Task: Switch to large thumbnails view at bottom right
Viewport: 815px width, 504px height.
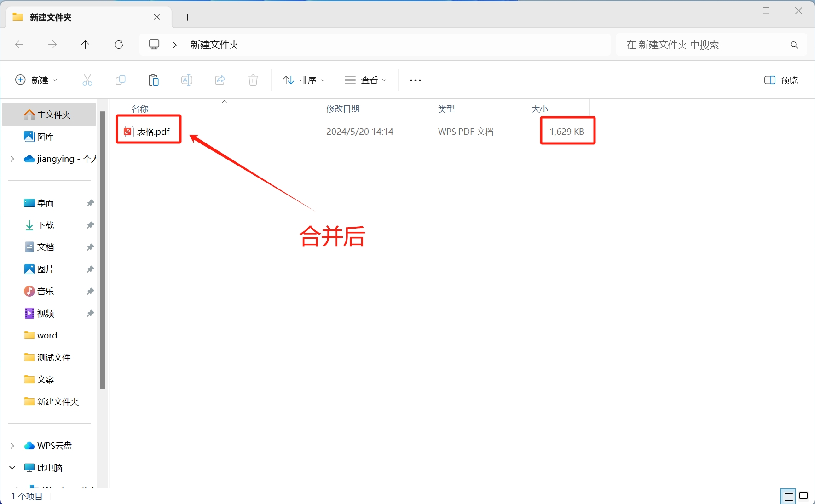Action: [x=803, y=496]
